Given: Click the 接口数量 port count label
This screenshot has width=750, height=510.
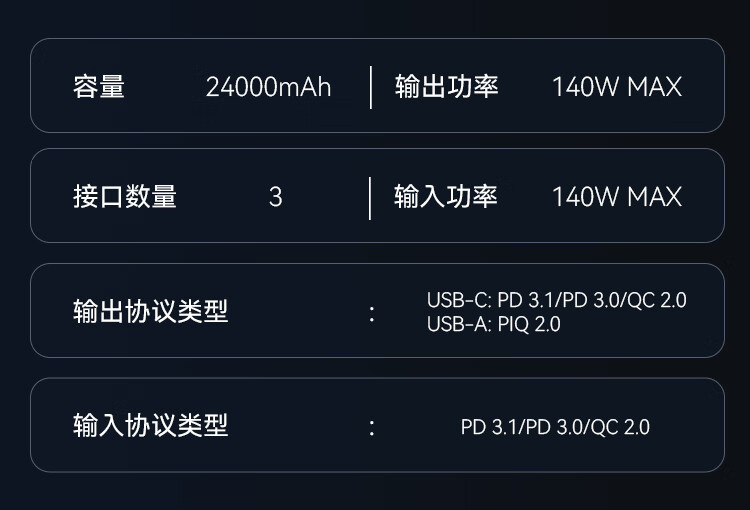Looking at the screenshot, I should [x=125, y=197].
